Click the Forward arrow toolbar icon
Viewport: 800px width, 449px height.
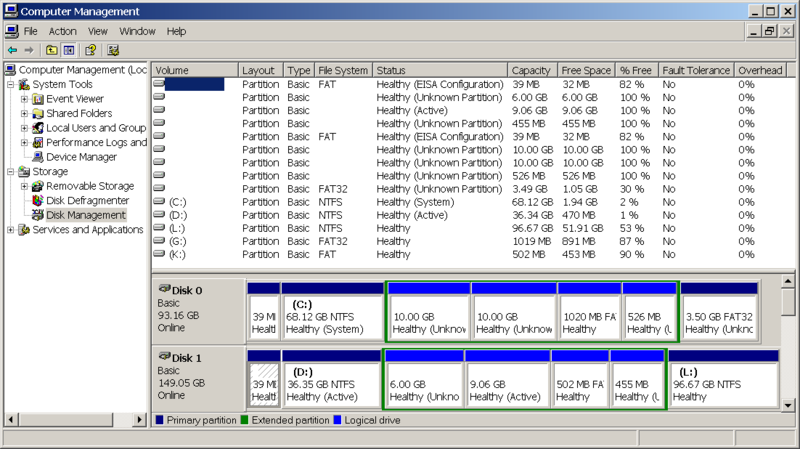pyautogui.click(x=29, y=50)
